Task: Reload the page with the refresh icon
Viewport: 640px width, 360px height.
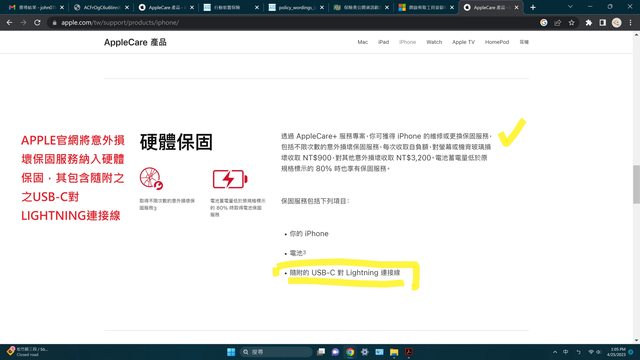Action: 37,23
